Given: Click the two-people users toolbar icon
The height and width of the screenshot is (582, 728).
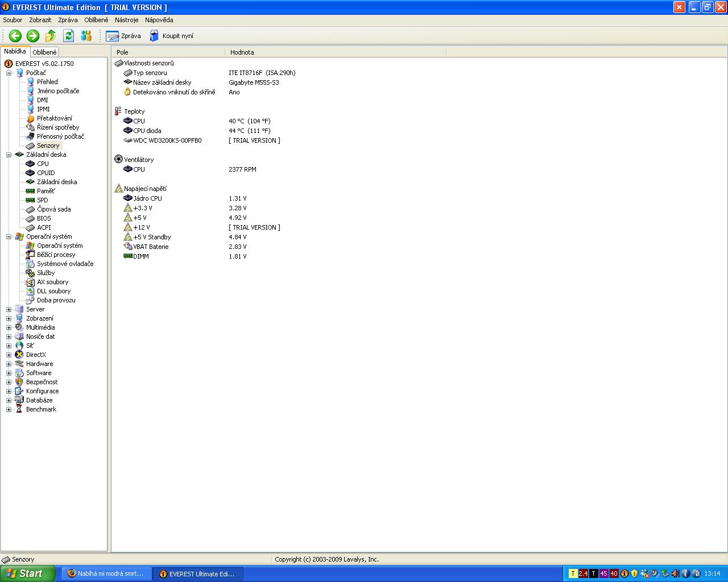Looking at the screenshot, I should point(86,36).
